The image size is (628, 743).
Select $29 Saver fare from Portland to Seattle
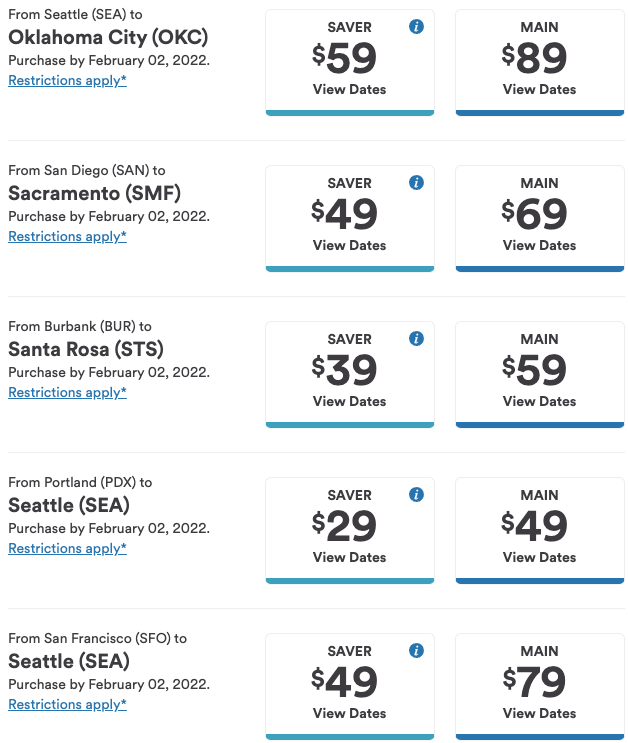350,530
